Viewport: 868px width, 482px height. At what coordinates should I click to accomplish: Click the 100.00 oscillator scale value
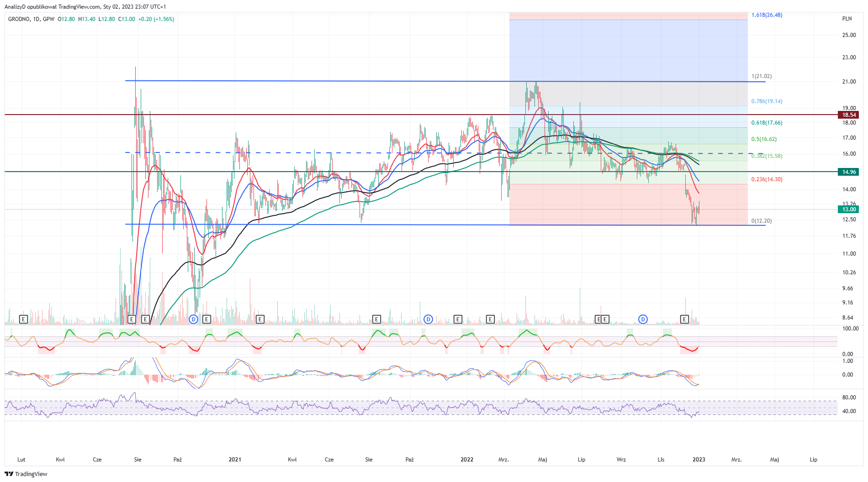850,329
